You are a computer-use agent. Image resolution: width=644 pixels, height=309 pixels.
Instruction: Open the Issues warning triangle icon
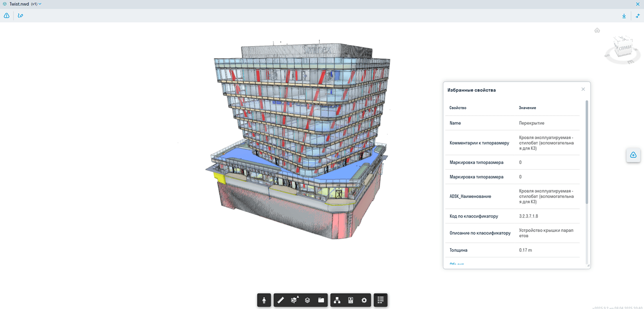point(7,15)
